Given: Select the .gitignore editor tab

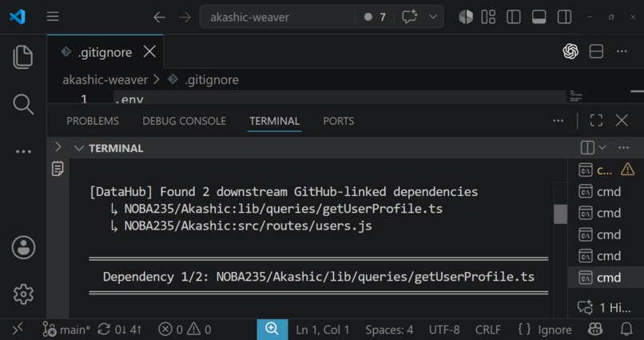Looking at the screenshot, I should 105,52.
